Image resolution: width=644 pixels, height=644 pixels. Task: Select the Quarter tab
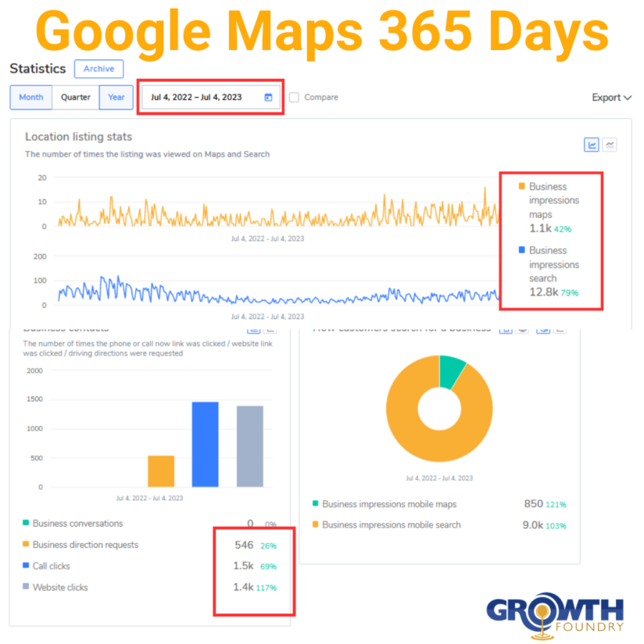click(75, 97)
